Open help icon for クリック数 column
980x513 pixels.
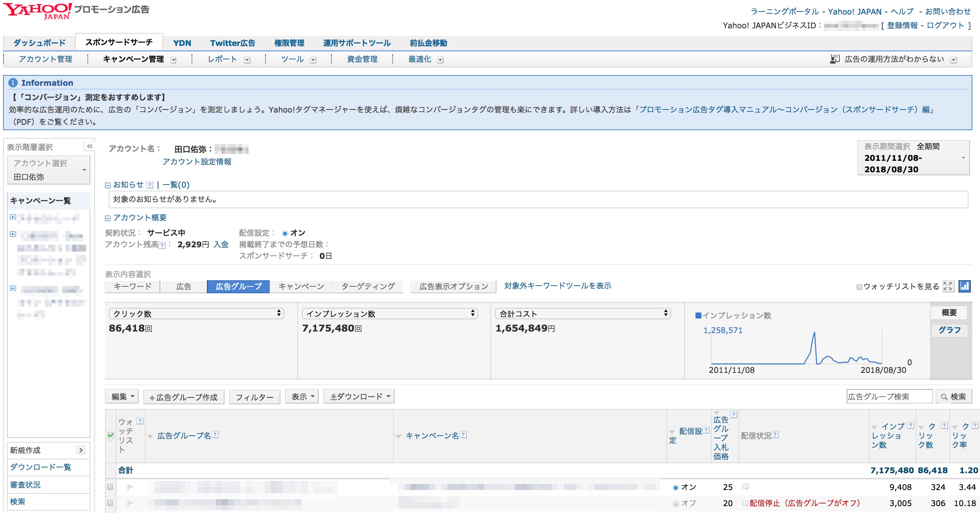click(x=944, y=425)
